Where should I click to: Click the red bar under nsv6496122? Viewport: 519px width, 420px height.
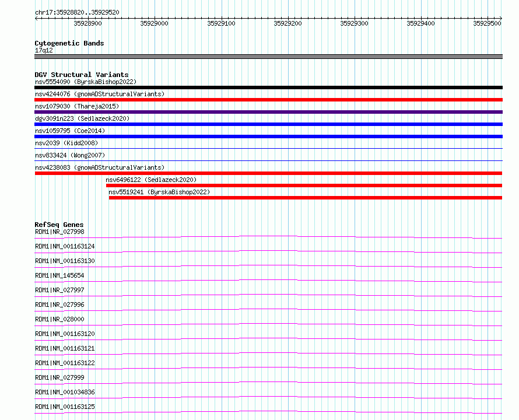coord(304,185)
